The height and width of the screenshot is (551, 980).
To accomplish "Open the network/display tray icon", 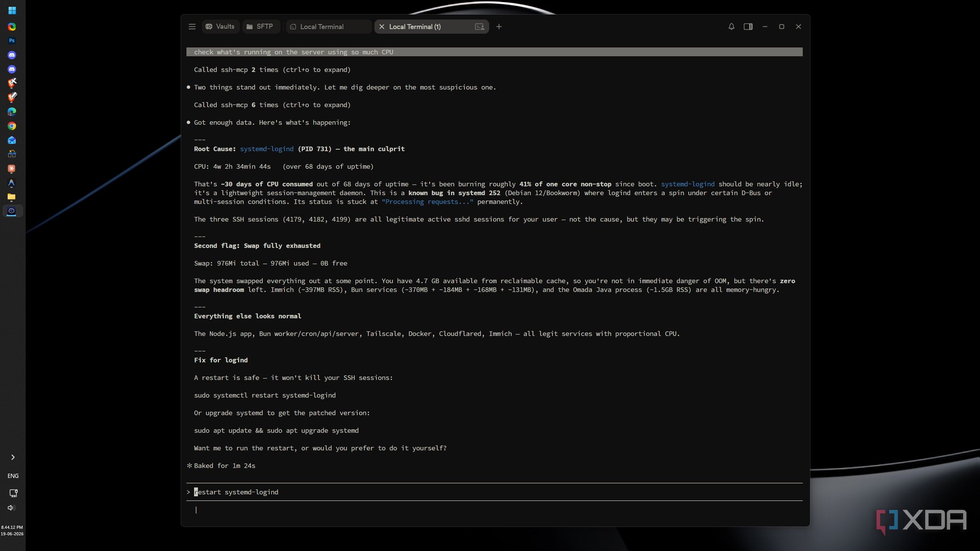I will point(13,493).
